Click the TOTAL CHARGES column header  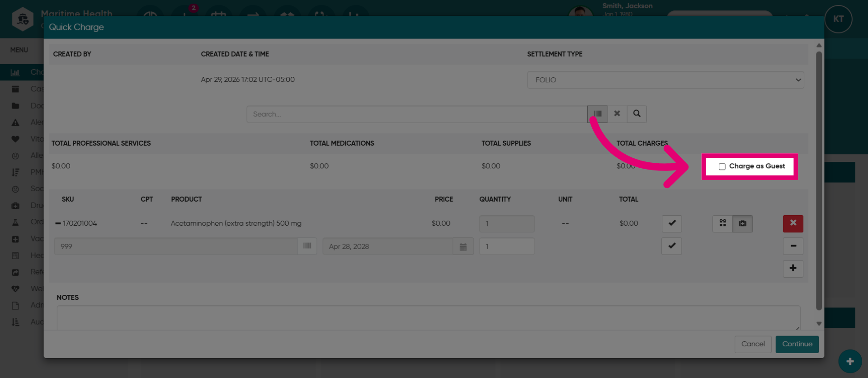click(x=642, y=143)
